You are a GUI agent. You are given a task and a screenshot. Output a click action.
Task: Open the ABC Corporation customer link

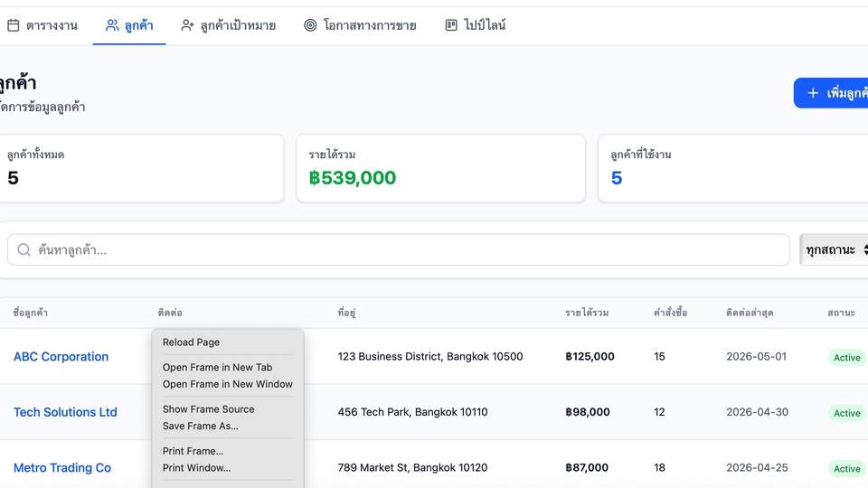point(61,357)
